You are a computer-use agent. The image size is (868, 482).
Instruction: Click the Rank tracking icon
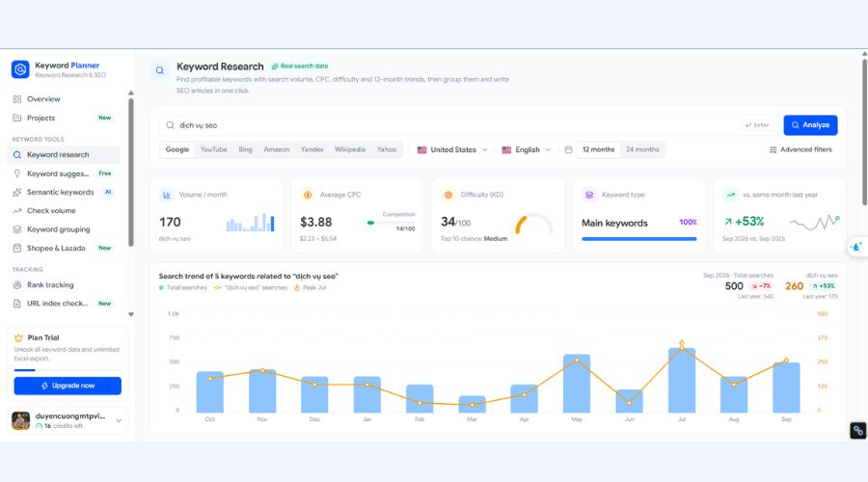[17, 285]
